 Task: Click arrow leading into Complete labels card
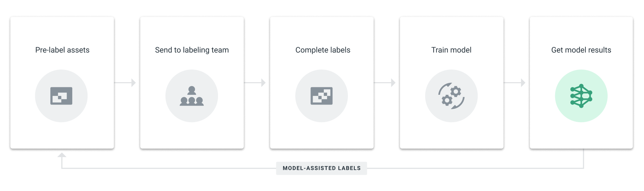pyautogui.click(x=255, y=83)
